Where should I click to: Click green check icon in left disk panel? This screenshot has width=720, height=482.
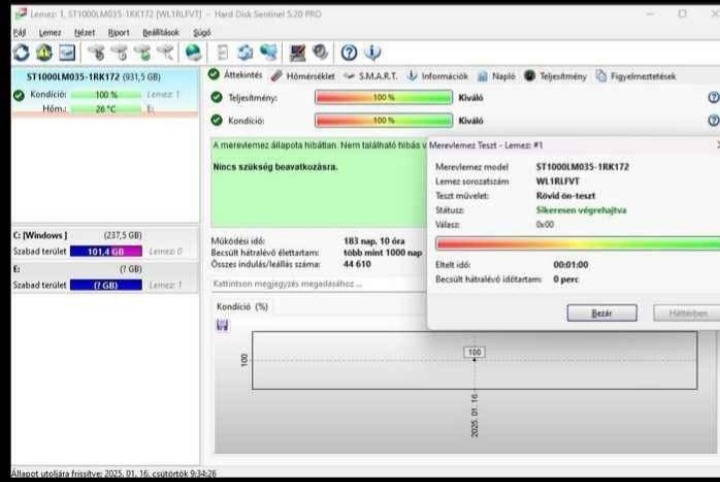click(x=19, y=95)
